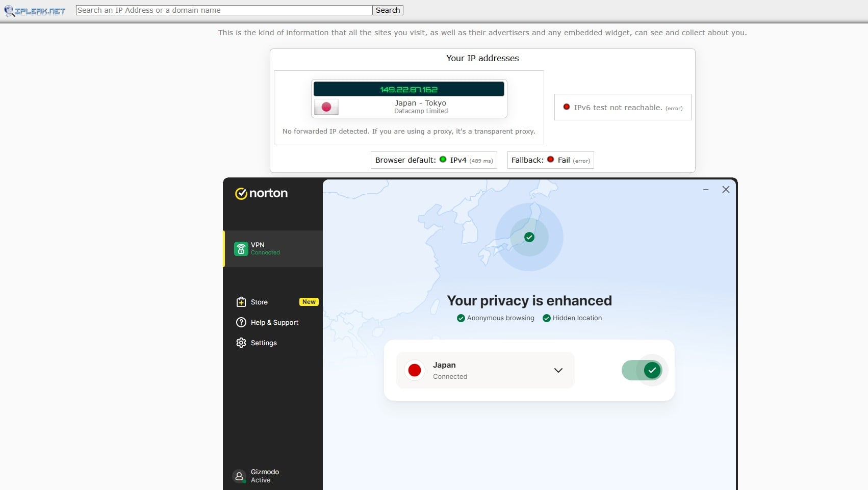
Task: Click the flag icon under the IP address
Action: click(326, 107)
